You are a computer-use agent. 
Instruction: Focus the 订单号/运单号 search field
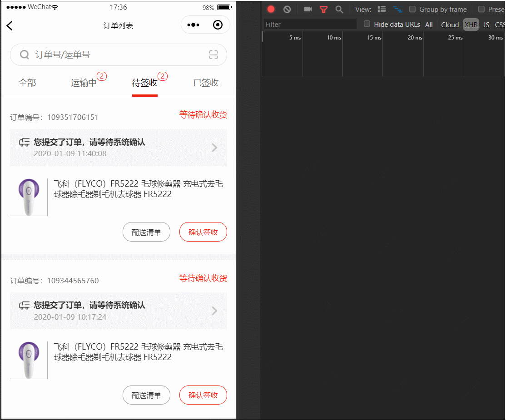(119, 55)
